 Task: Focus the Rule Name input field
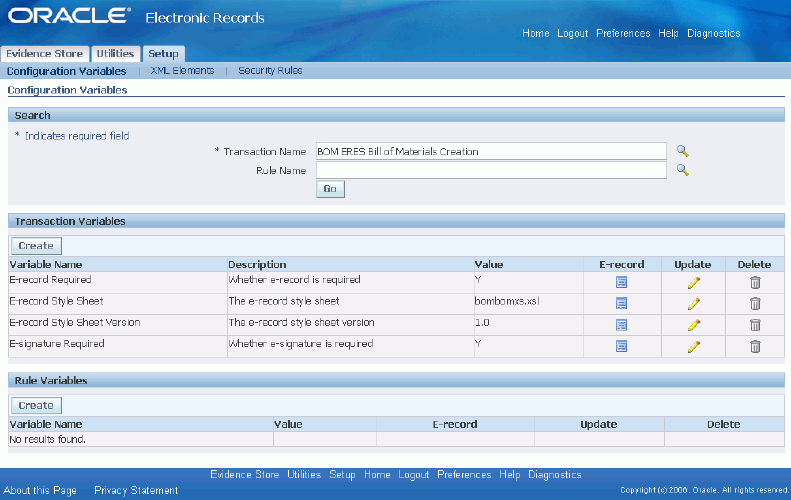491,170
